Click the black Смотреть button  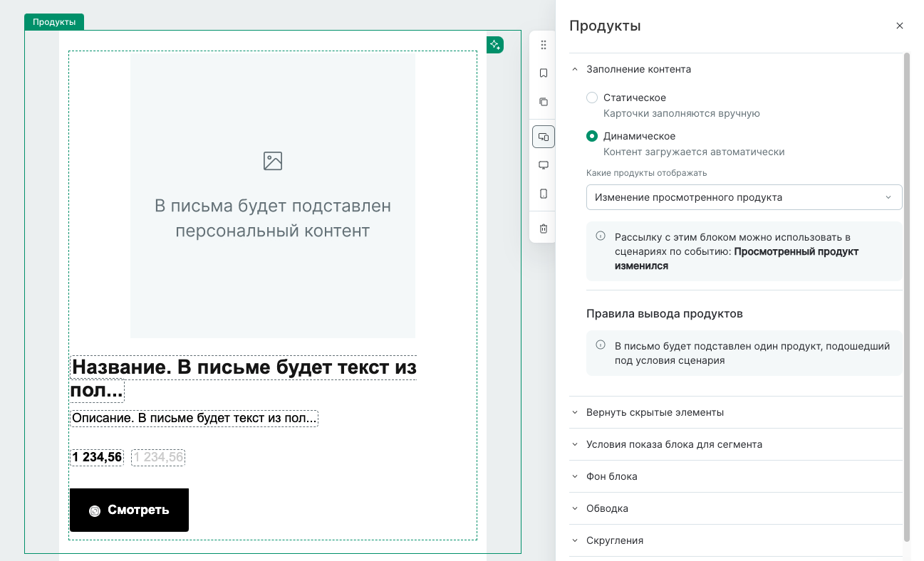[129, 510]
